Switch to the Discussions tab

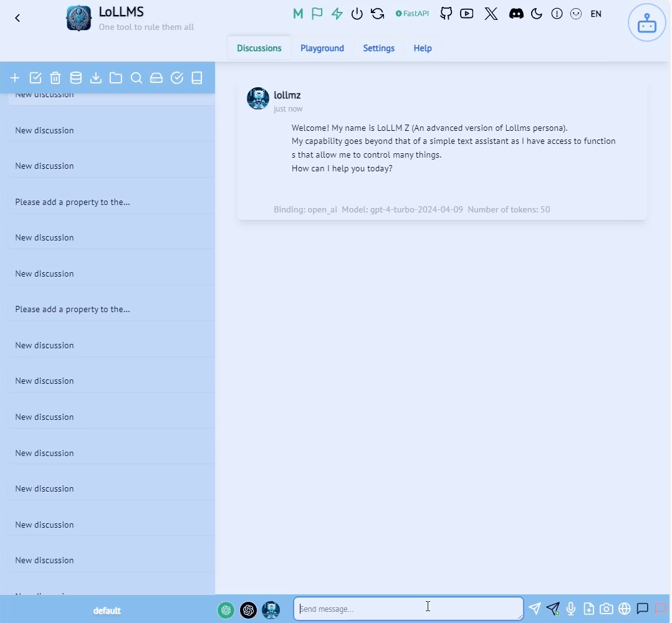[259, 48]
